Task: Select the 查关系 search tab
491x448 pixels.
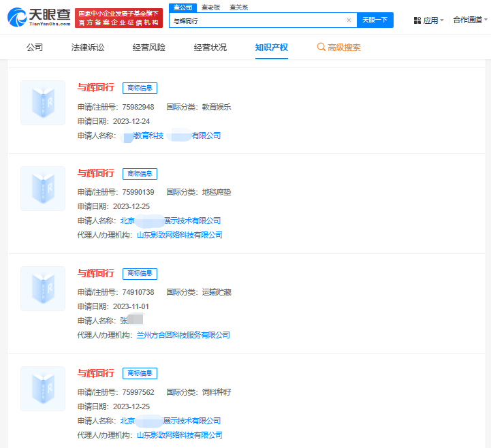Action: click(238, 7)
